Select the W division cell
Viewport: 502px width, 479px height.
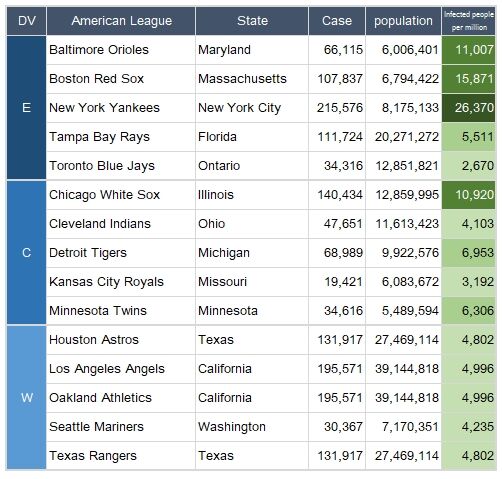[26, 397]
